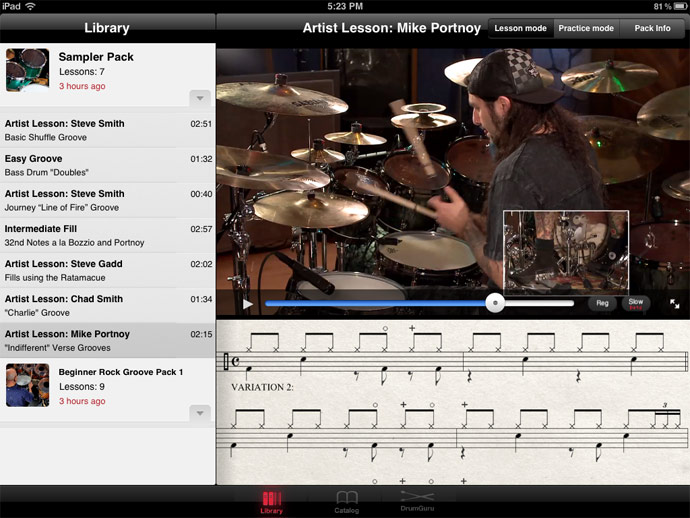Select Intermediate Fill 32nd Notes lesson

[x=108, y=235]
